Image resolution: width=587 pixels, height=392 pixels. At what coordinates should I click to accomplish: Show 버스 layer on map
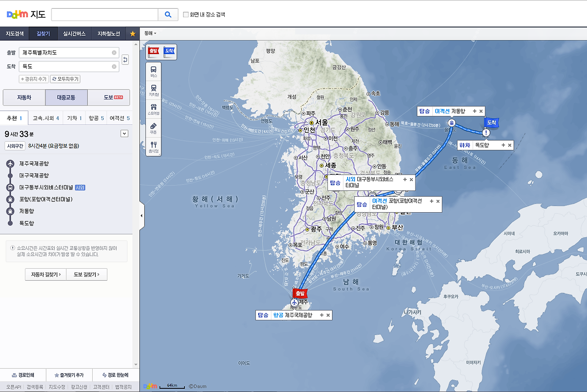(153, 72)
